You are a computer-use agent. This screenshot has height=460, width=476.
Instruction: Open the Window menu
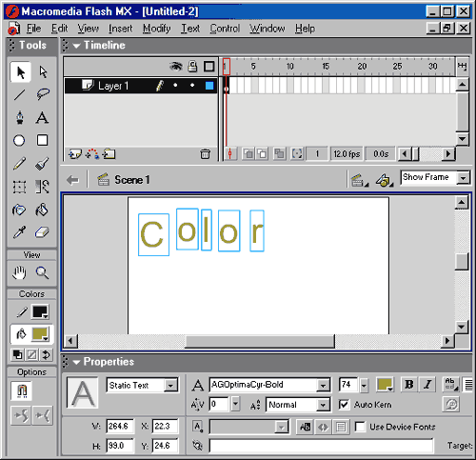(x=268, y=29)
